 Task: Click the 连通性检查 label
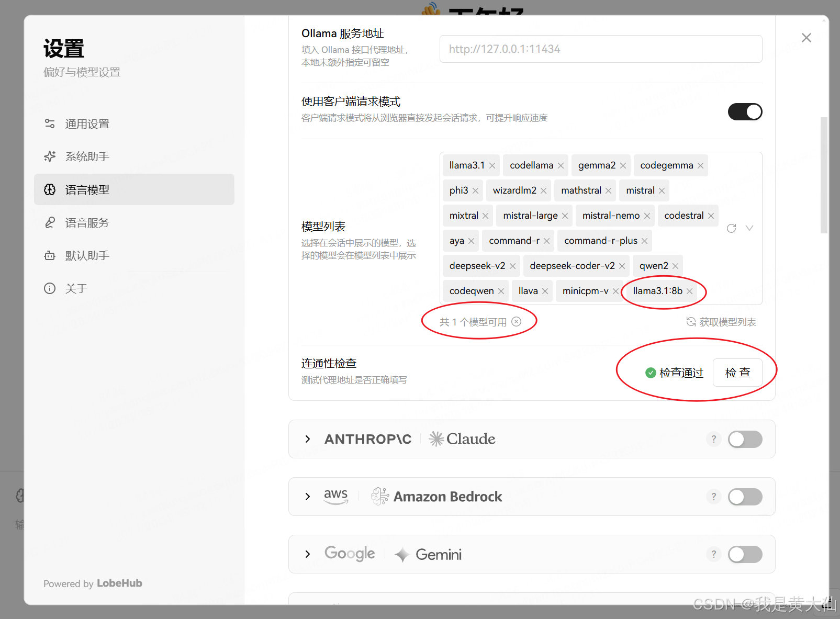(329, 363)
